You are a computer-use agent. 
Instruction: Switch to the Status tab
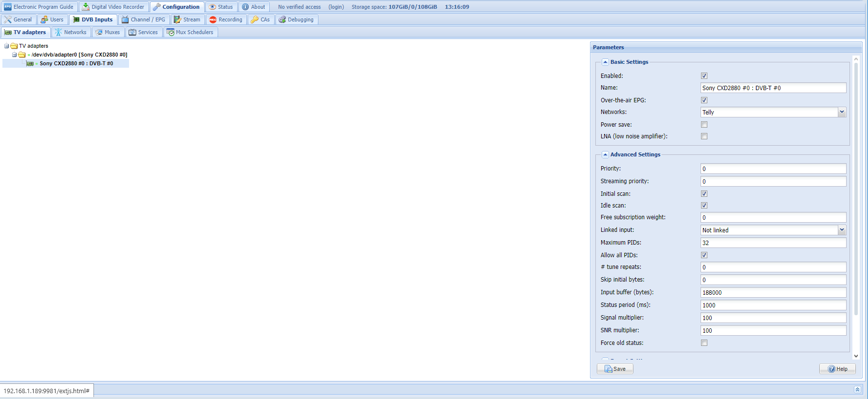coord(222,7)
